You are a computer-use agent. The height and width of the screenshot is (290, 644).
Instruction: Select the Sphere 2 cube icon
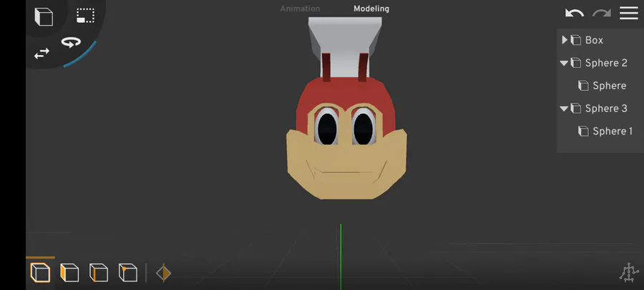coord(576,63)
